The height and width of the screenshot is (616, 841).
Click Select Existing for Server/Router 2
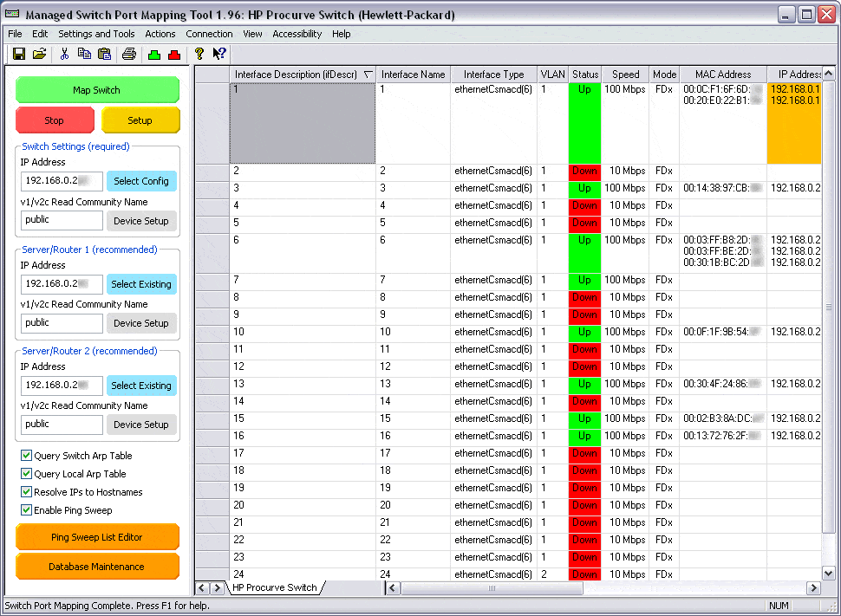(x=141, y=386)
